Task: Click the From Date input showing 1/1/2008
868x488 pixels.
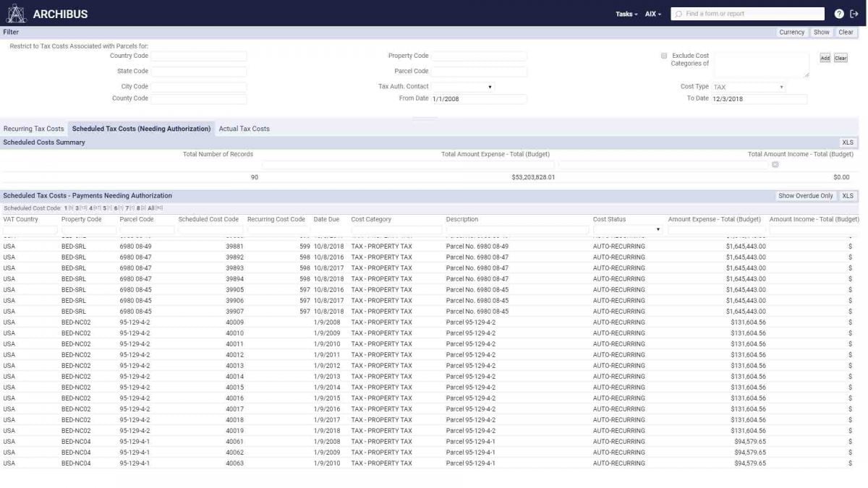Action: (479, 98)
